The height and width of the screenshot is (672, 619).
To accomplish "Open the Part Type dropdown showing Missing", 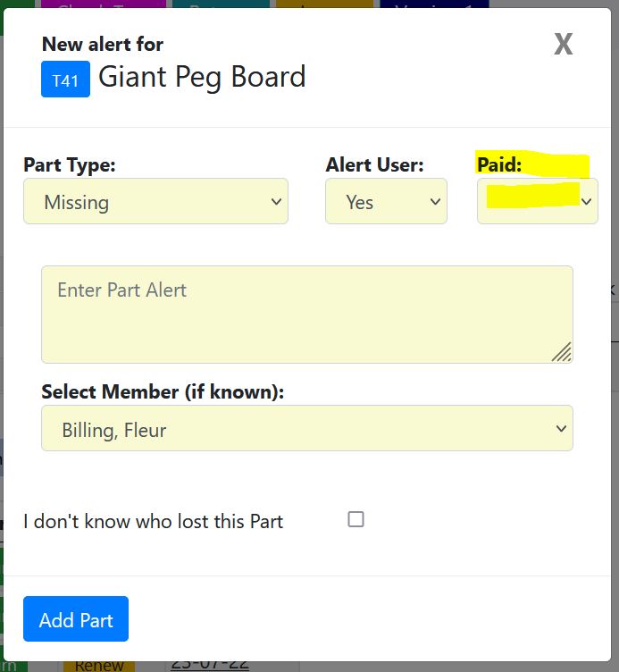I will point(155,201).
